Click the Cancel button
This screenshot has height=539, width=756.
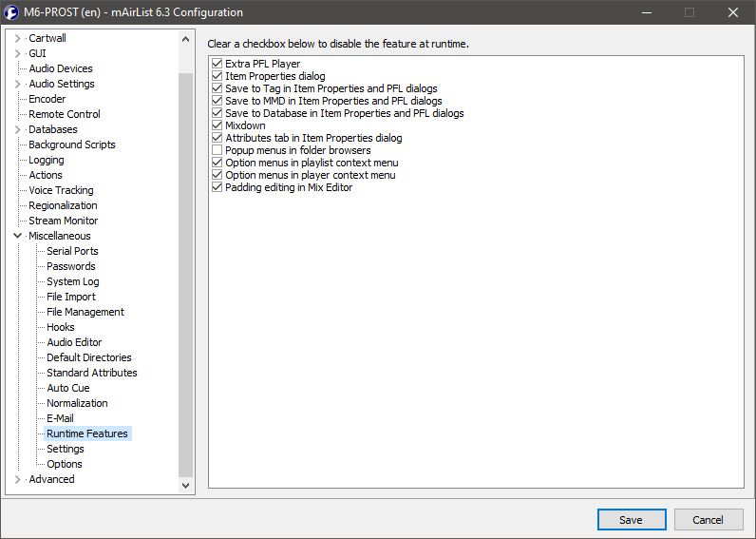pos(708,520)
